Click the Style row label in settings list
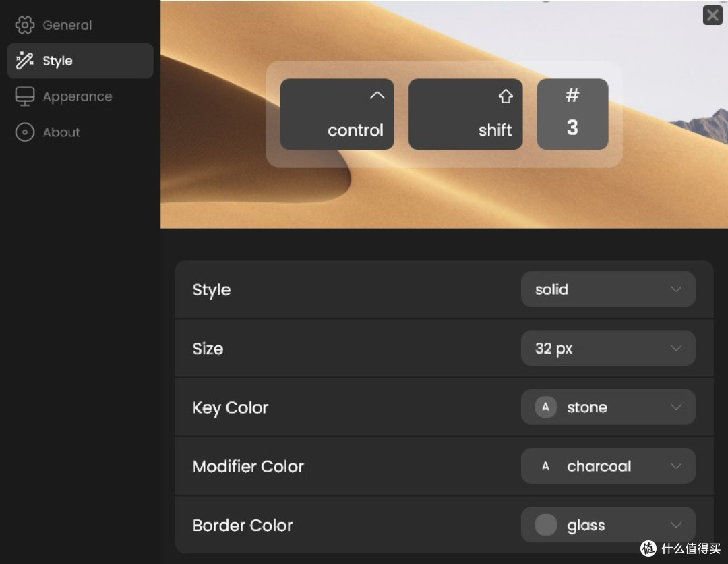 (x=212, y=290)
